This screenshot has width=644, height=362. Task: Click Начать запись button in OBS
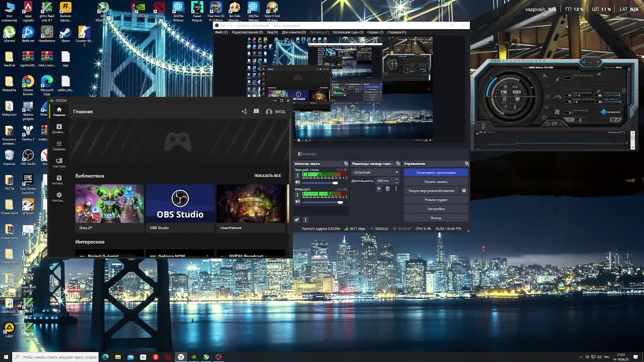(x=436, y=182)
